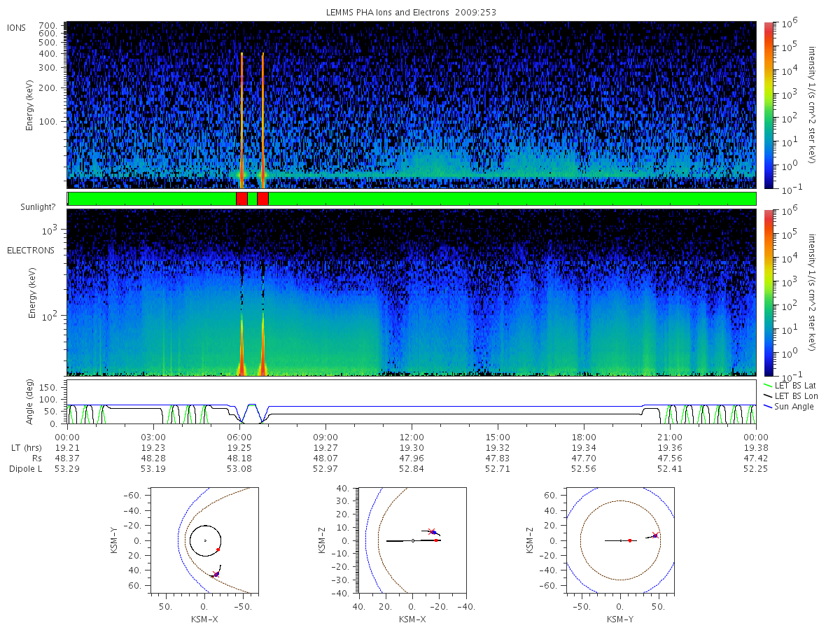Click the electrons intensity color bar
The width and height of the screenshot is (840, 630).
[769, 293]
